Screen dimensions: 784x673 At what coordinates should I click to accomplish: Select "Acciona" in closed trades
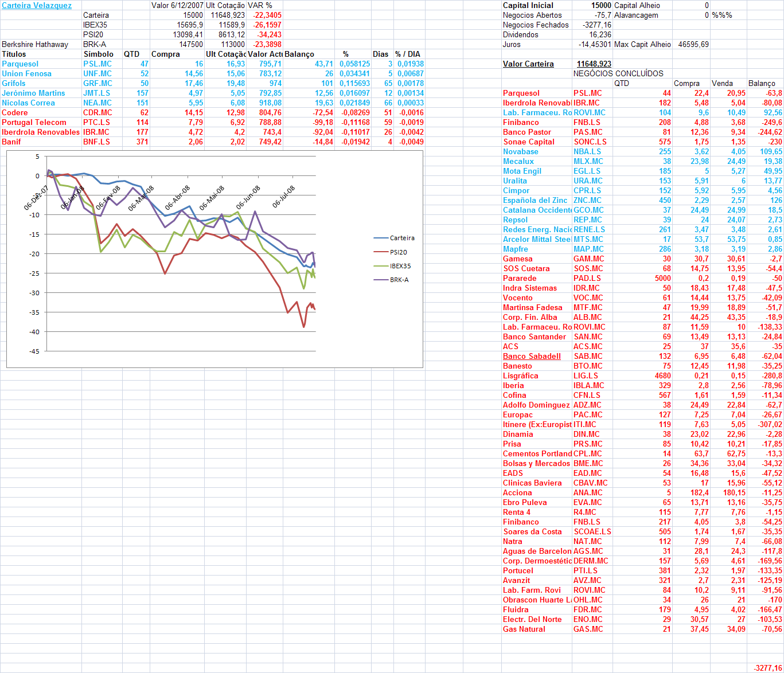tap(517, 493)
